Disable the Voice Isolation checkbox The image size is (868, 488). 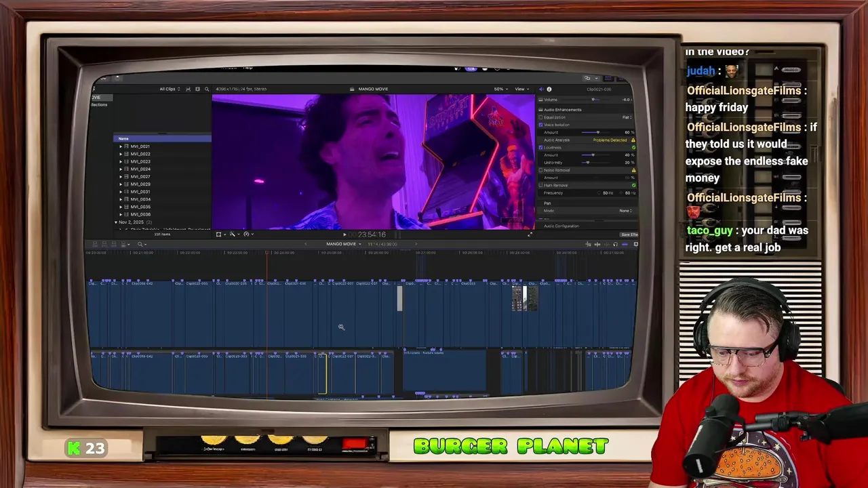(x=540, y=125)
